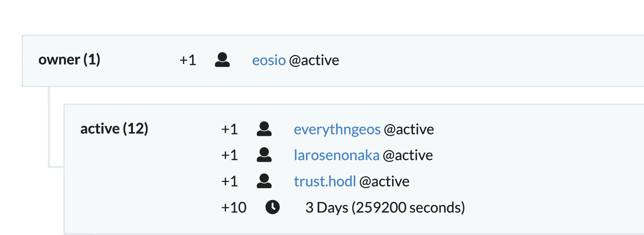Viewport: 644px width, 235px height.
Task: Click @active after the trust.hodl link
Action: (384, 182)
